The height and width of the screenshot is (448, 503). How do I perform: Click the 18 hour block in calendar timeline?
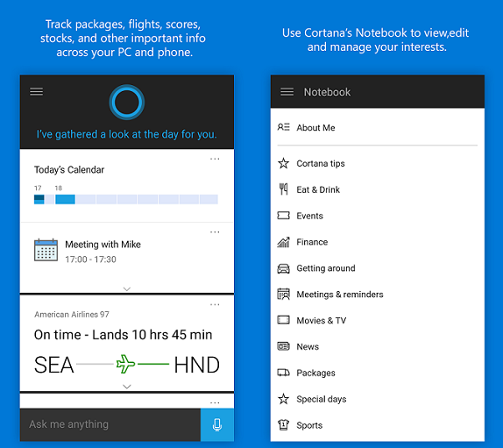pos(65,199)
